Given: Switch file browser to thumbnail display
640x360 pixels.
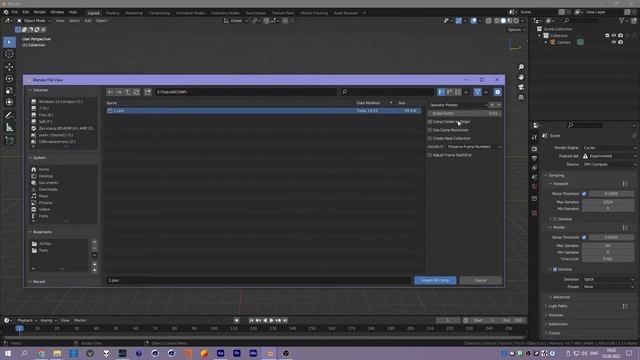Looking at the screenshot, I should (x=458, y=92).
